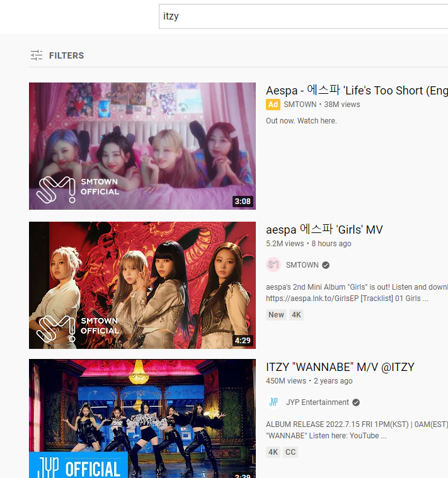Screen dimensions: 448x478
Task: Click the ALBUM RELEASE 2022.7.15 description
Action: (357, 430)
